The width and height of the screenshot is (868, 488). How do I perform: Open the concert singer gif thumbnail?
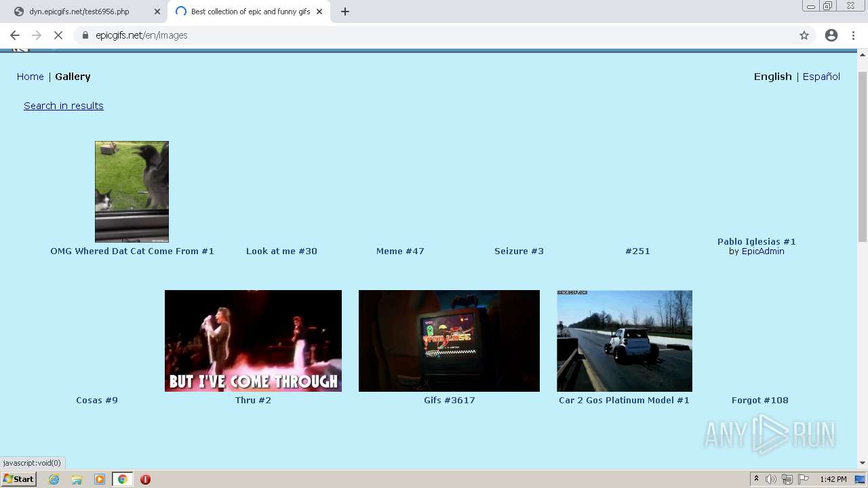click(253, 341)
